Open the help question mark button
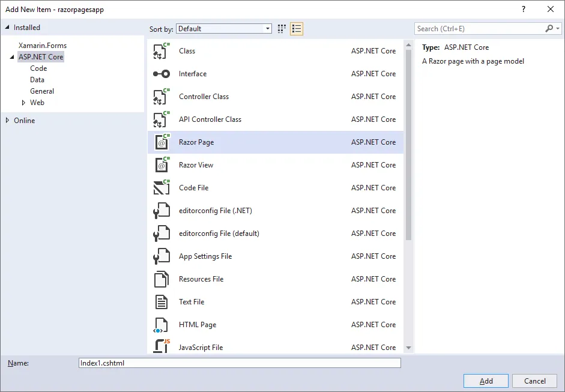 pyautogui.click(x=524, y=10)
